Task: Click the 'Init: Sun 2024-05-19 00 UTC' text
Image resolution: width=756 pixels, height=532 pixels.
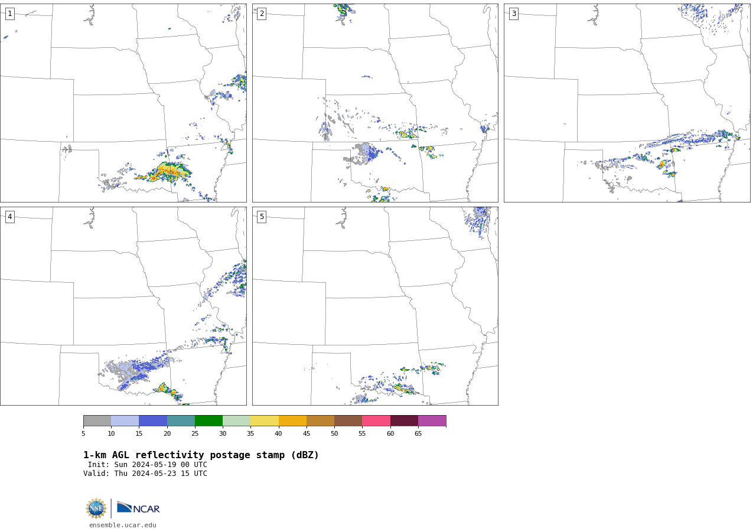Action: (148, 465)
